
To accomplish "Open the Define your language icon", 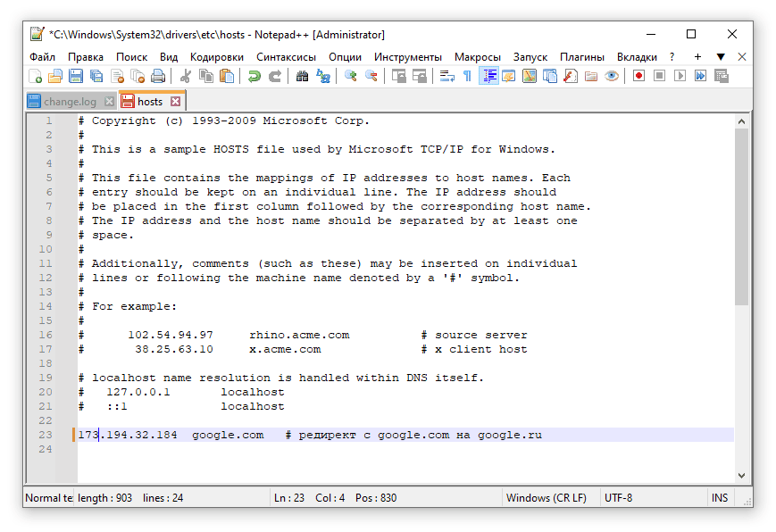I will 509,76.
